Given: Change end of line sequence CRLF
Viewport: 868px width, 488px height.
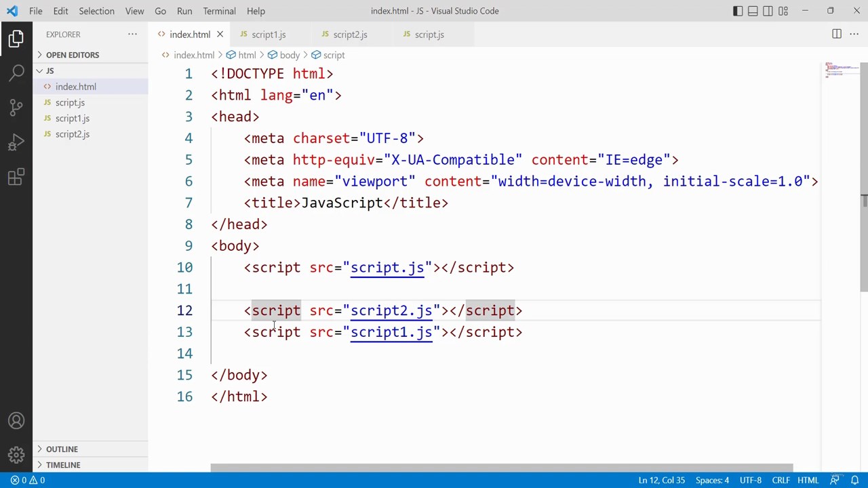Looking at the screenshot, I should click(x=781, y=481).
